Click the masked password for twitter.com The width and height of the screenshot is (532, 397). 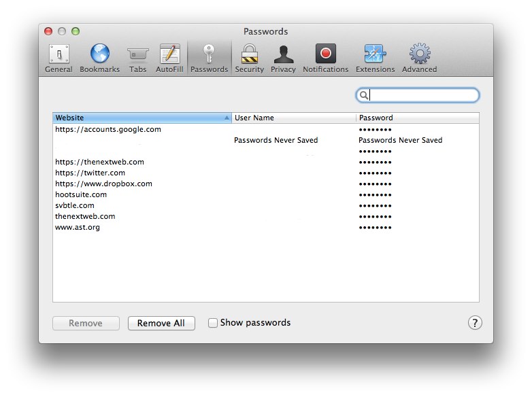coord(376,173)
